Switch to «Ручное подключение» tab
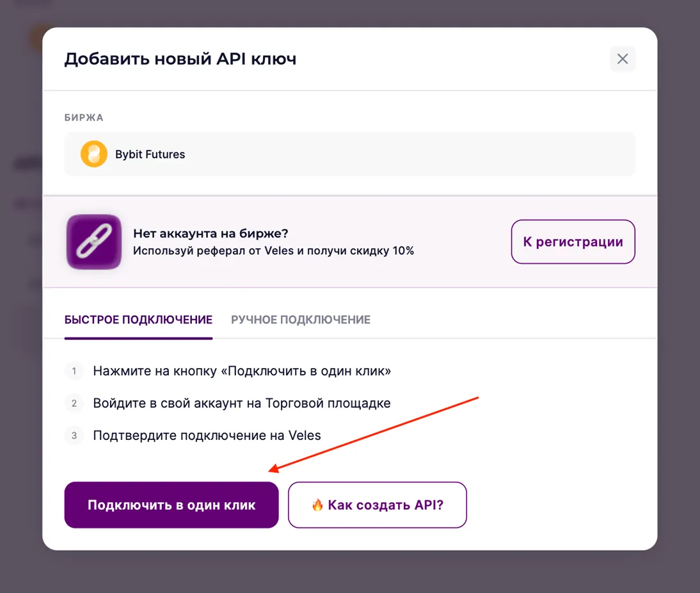This screenshot has width=700, height=593. [301, 320]
